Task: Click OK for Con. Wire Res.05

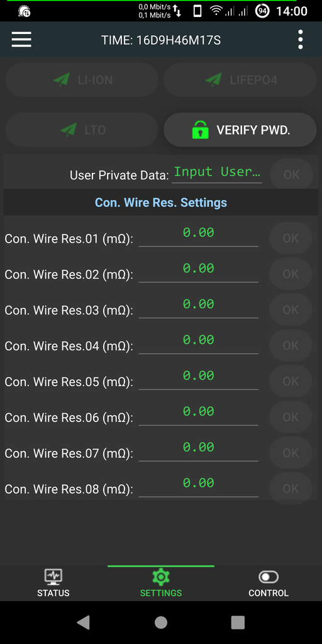Action: pos(291,381)
